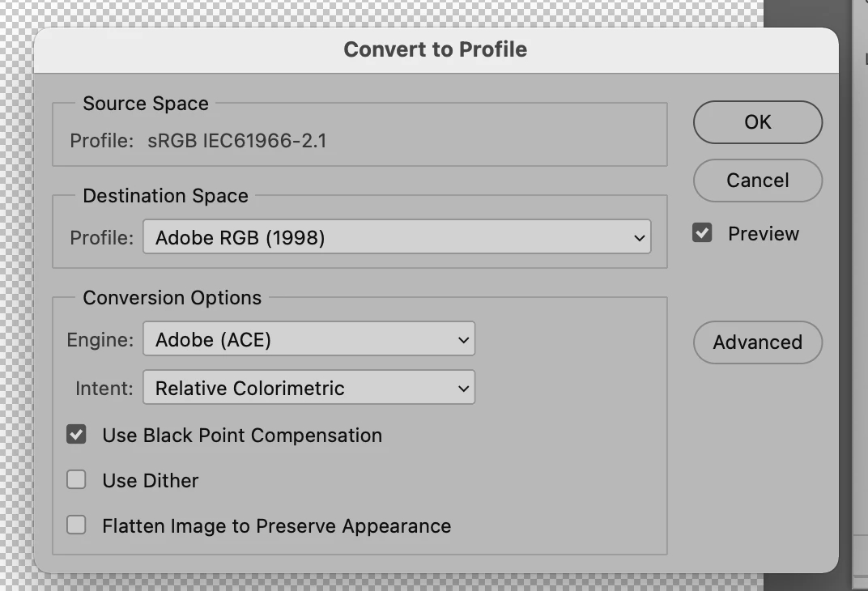Click the Convert to Profile title bar
868x591 pixels.
(436, 49)
